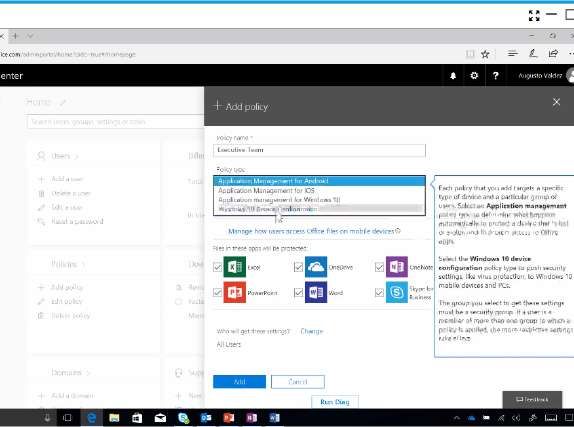
Task: Click the Skype for Business app icon
Action: tap(396, 292)
